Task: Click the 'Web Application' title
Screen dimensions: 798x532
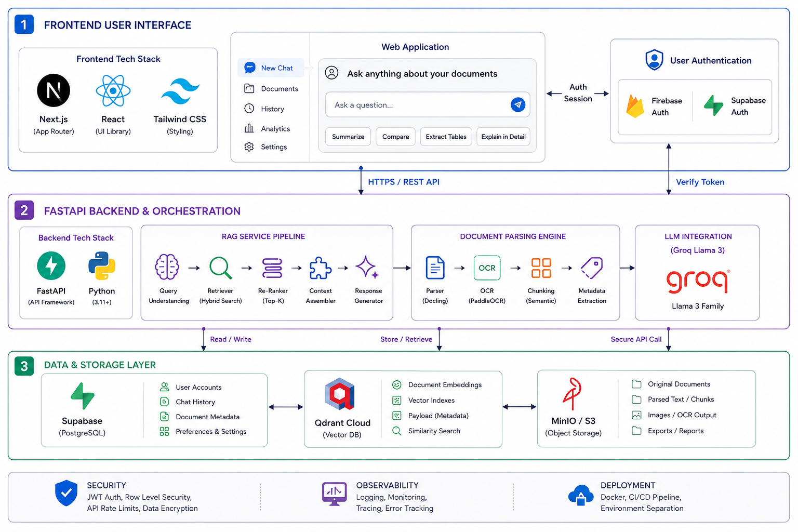Action: pos(415,47)
